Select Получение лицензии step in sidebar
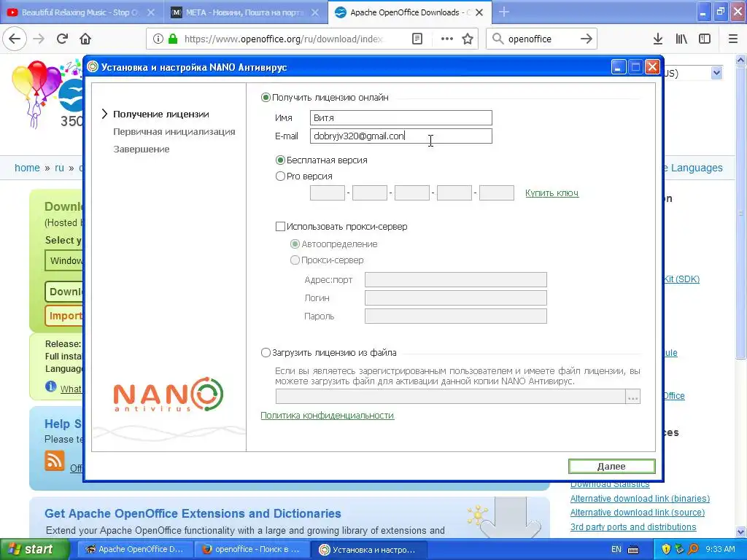This screenshot has height=560, width=747. click(x=161, y=114)
